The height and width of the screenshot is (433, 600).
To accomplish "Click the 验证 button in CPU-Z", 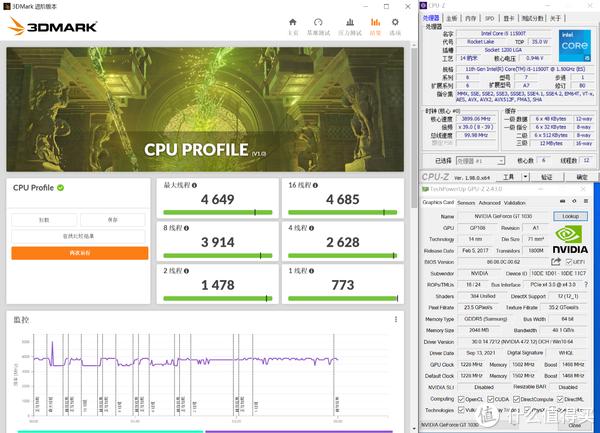I will tap(546, 177).
